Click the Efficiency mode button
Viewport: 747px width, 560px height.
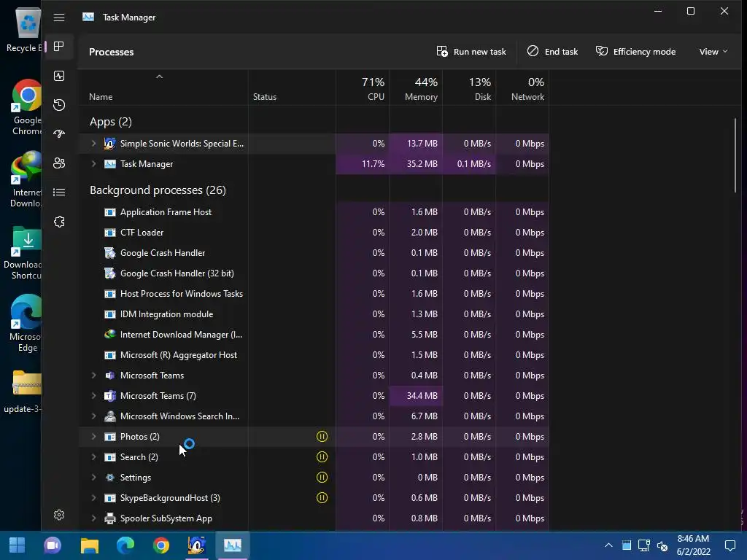coord(635,52)
